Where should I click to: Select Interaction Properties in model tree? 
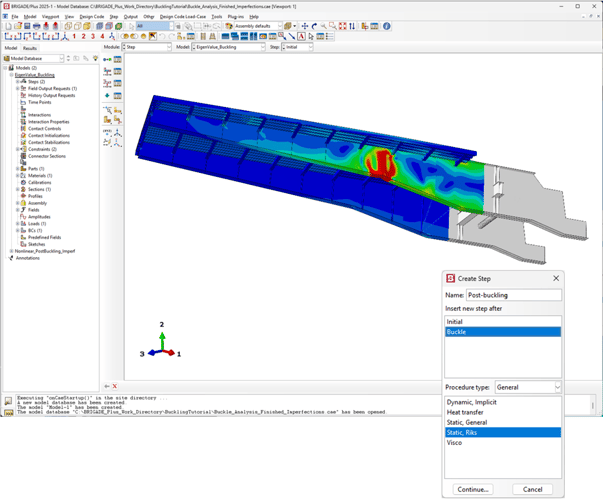[49, 122]
